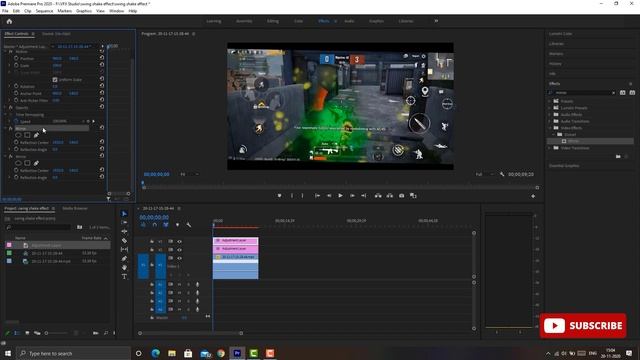640x360 pixels.
Task: Expand the Lumetri Presets folder
Action: [550, 108]
